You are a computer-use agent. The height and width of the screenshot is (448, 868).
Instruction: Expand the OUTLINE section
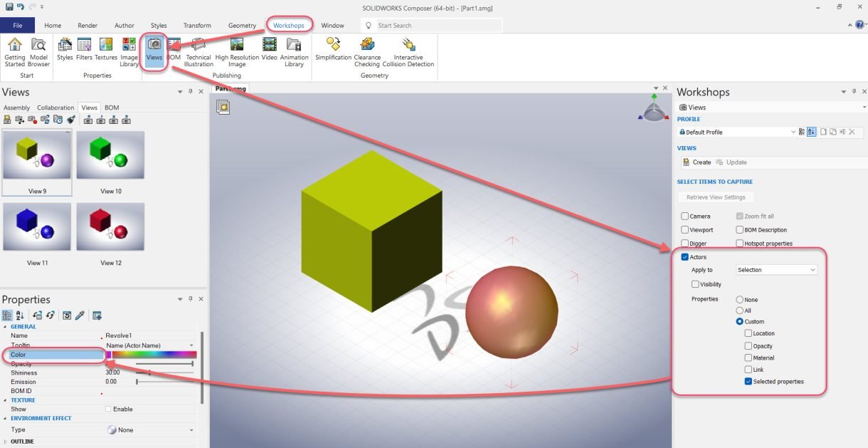point(5,442)
